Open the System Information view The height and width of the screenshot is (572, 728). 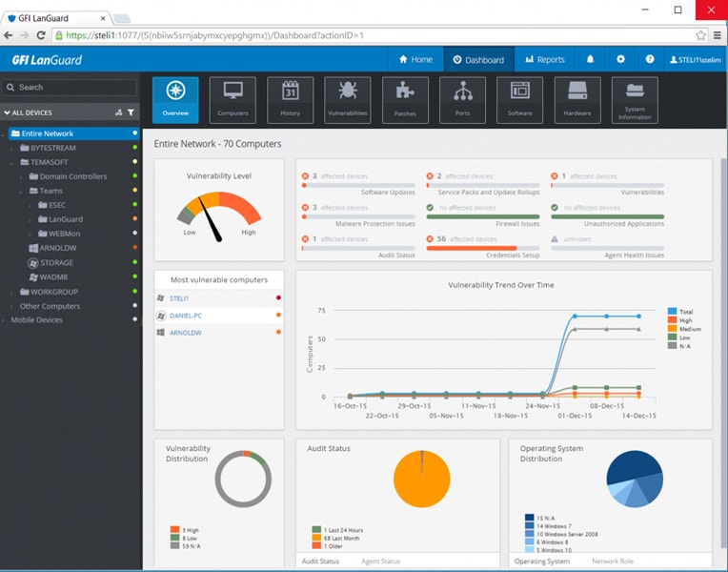tap(635, 100)
